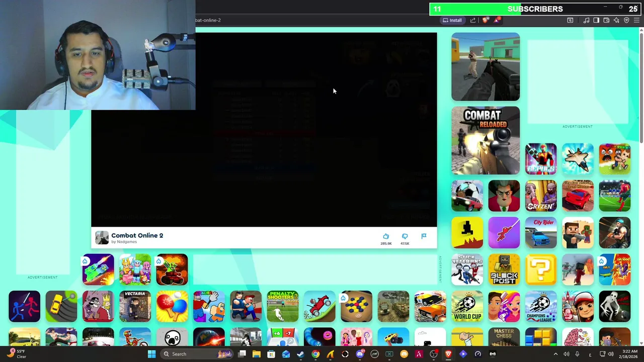This screenshot has width=644, height=362.
Task: Open the green tank rocket game thumbnail
Action: 98,269
